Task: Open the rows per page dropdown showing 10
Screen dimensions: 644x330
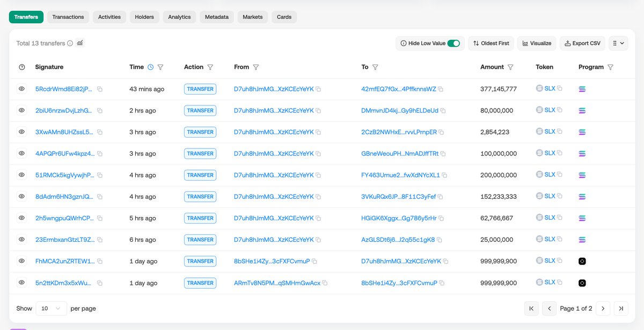Action: [x=52, y=309]
